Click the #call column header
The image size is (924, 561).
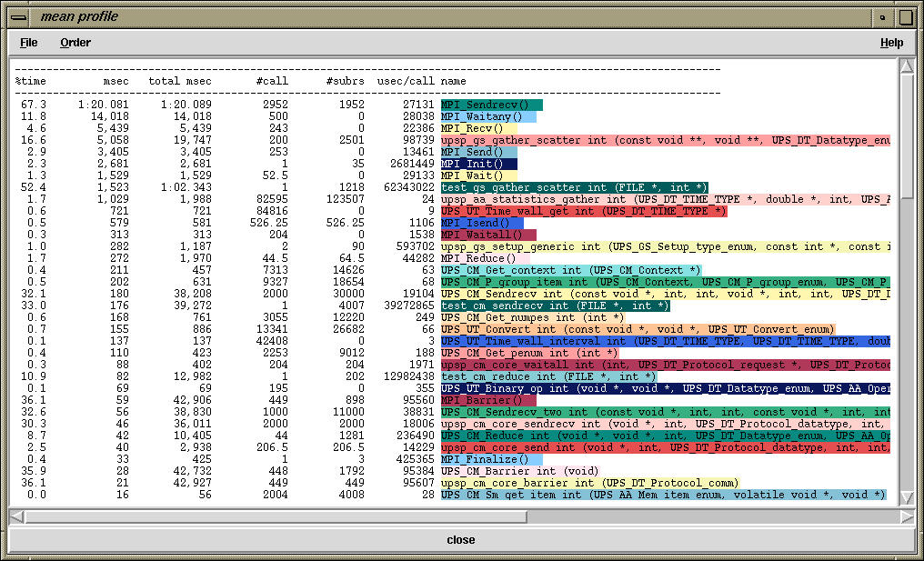pyautogui.click(x=272, y=81)
